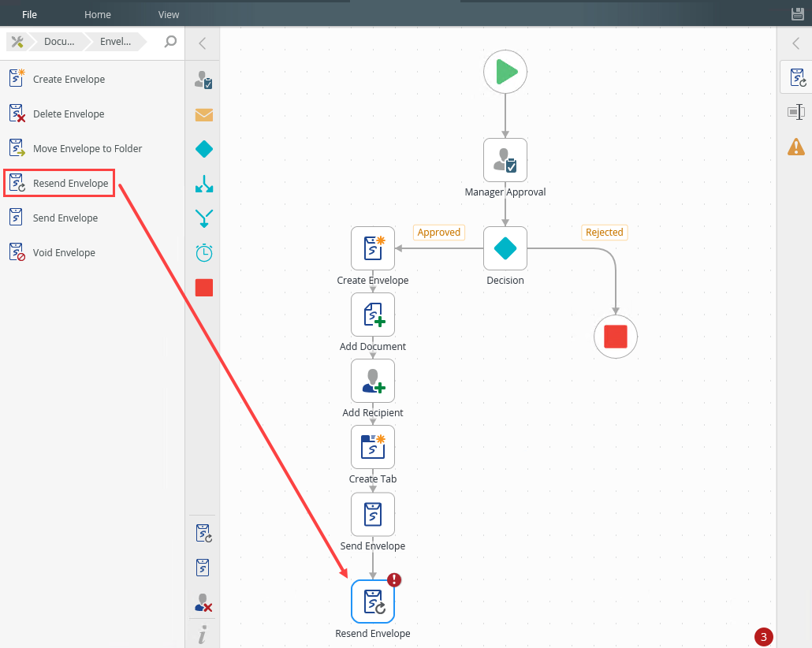
Task: Open the File menu
Action: pos(29,14)
